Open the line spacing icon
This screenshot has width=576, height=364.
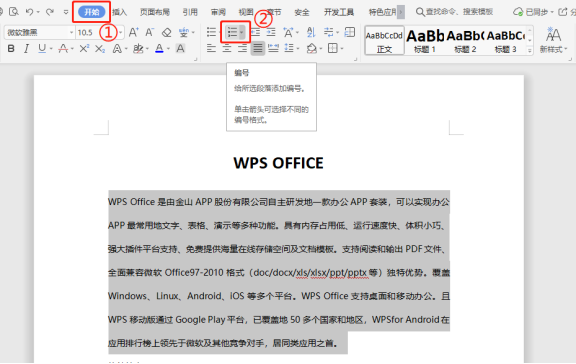tap(289, 48)
